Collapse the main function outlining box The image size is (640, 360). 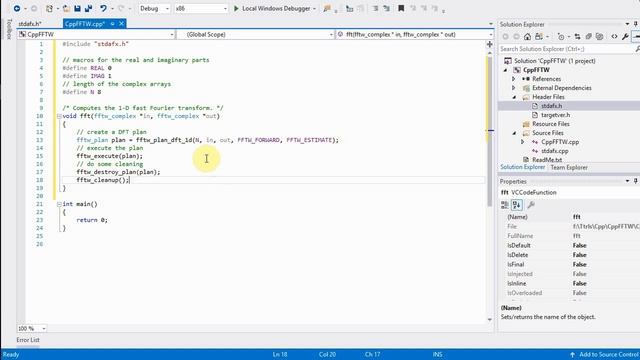click(x=59, y=204)
